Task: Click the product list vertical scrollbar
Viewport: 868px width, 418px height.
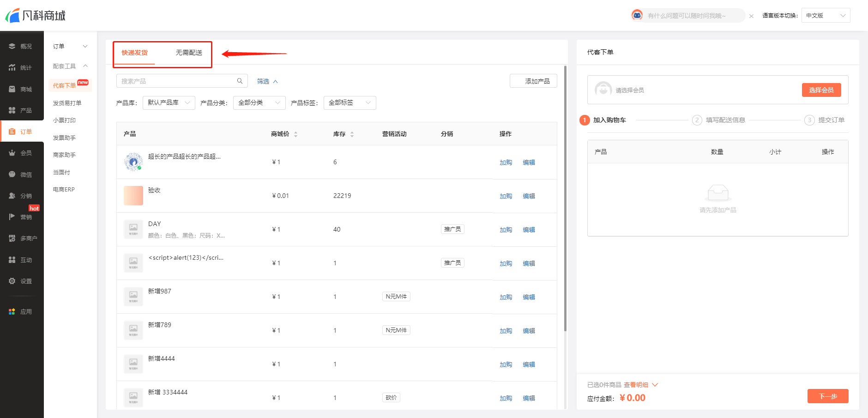Action: pyautogui.click(x=565, y=198)
